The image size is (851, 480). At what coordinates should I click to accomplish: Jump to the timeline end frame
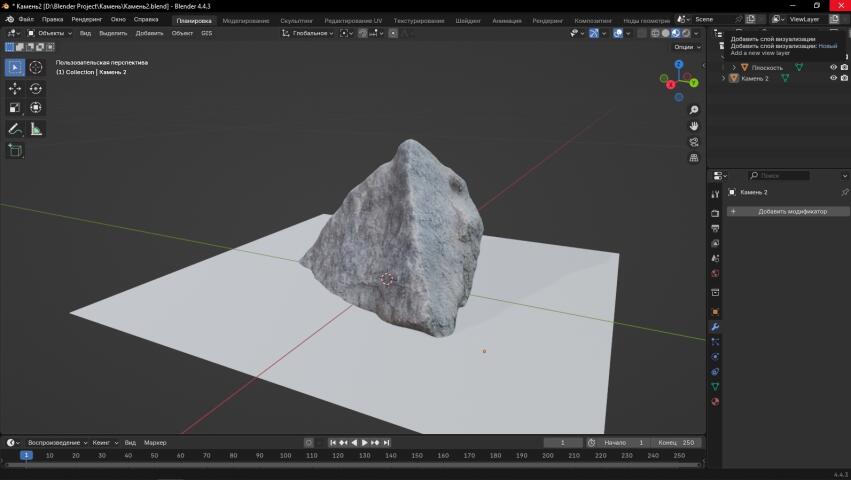386,443
